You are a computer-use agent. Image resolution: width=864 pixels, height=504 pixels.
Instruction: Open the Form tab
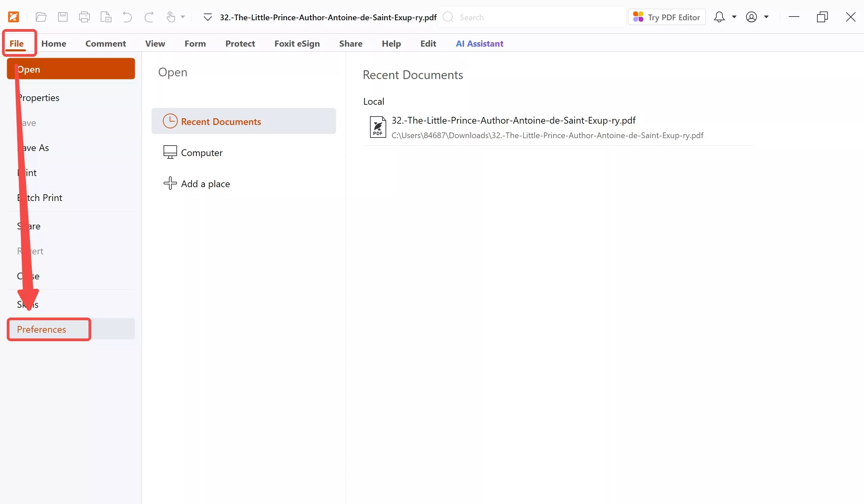pos(195,44)
